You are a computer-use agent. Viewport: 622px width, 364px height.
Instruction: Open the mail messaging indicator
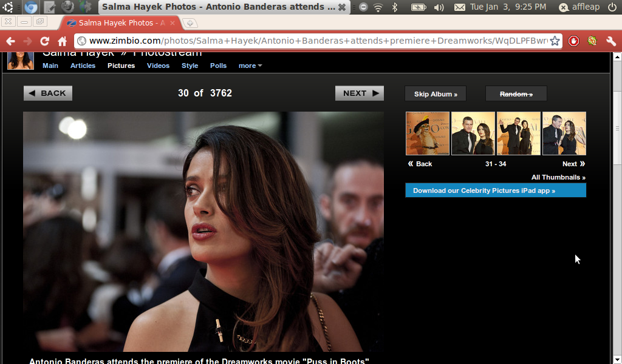tap(460, 7)
